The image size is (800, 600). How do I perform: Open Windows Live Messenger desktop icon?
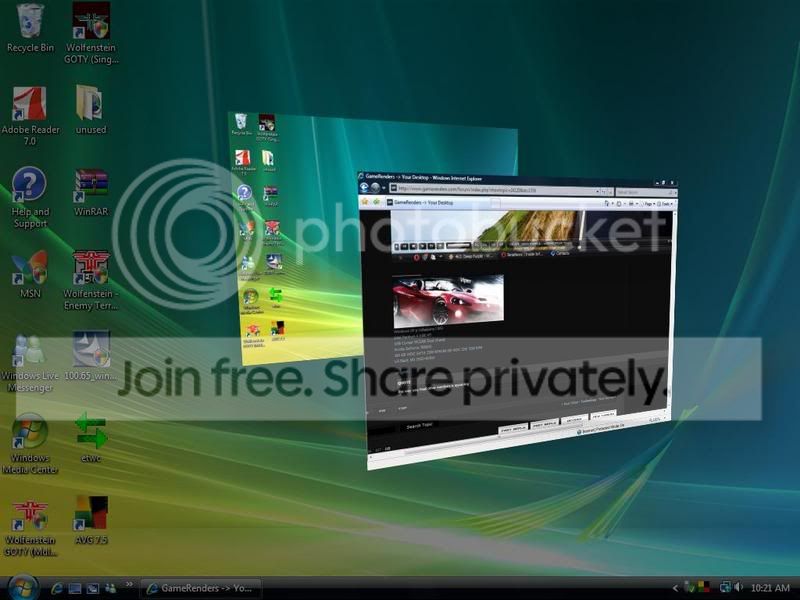pos(30,363)
